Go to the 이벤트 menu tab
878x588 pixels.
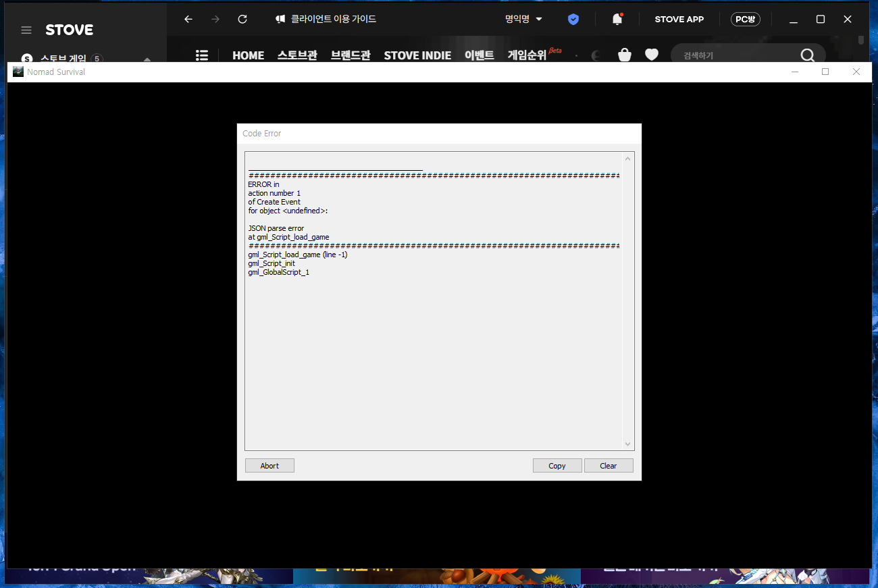coord(479,55)
